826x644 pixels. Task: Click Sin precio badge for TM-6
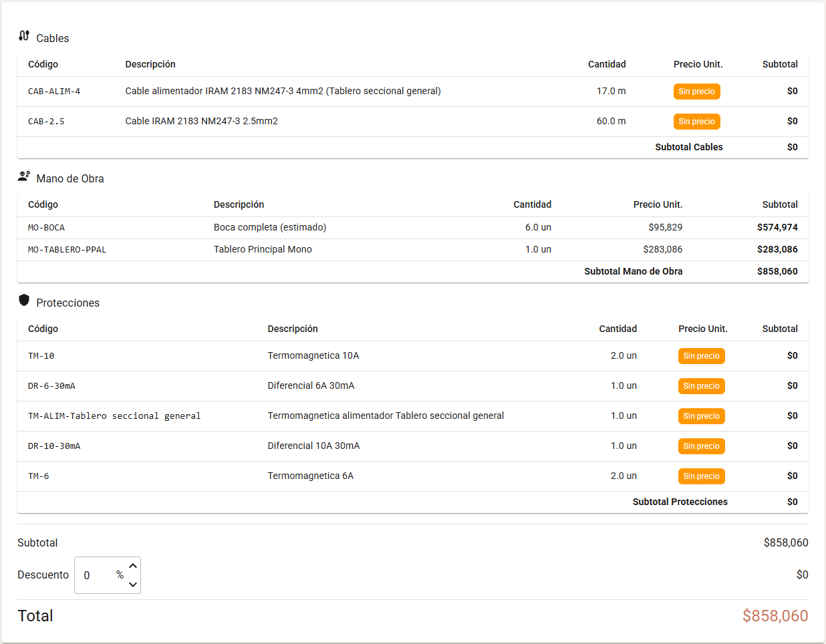(701, 476)
